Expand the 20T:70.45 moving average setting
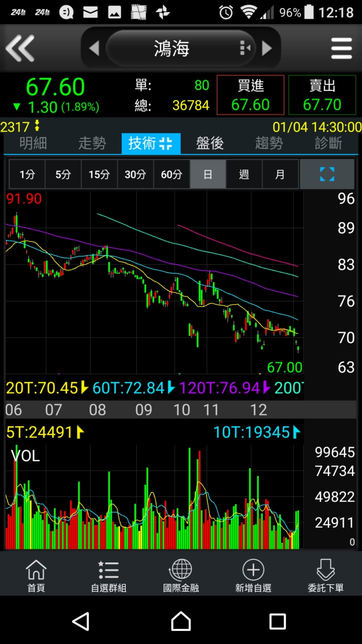The height and width of the screenshot is (644, 362). tap(47, 387)
